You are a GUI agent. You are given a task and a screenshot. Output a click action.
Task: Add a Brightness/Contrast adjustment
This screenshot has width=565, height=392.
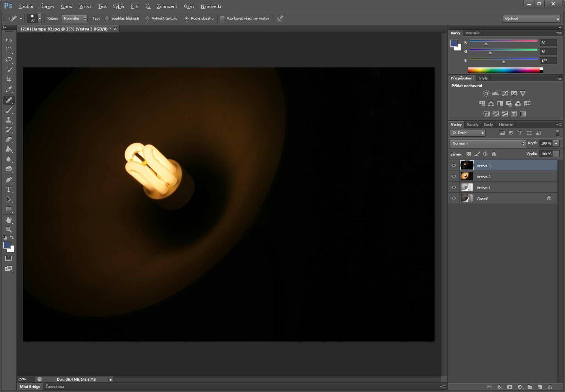(x=486, y=94)
